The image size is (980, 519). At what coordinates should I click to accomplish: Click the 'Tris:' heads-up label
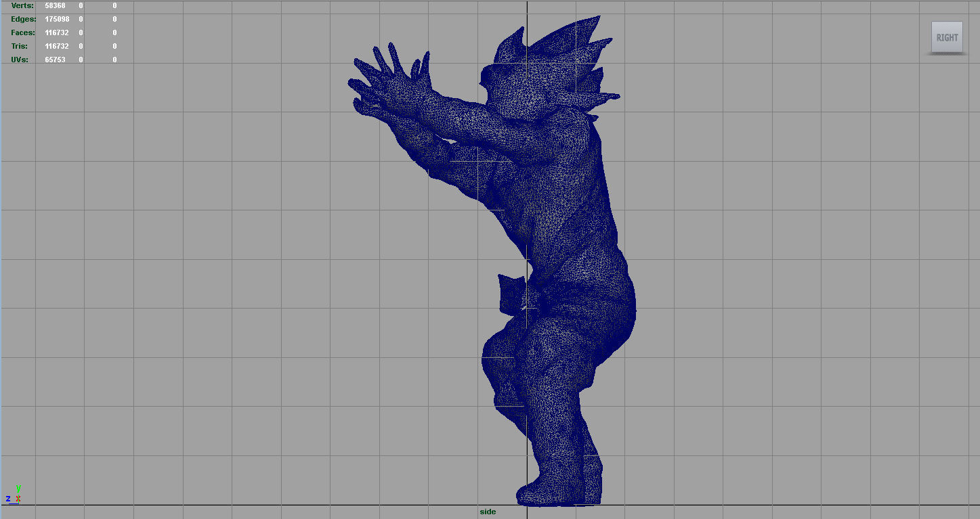click(x=19, y=46)
